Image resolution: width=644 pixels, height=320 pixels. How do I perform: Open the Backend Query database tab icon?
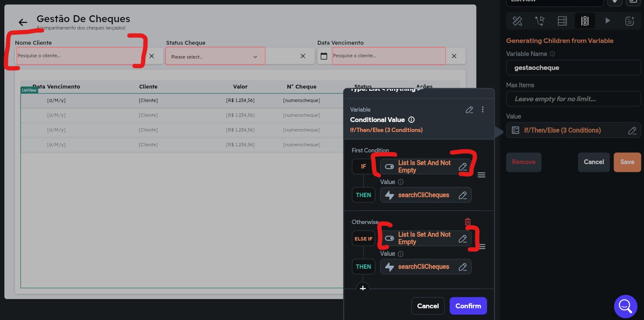[x=562, y=20]
